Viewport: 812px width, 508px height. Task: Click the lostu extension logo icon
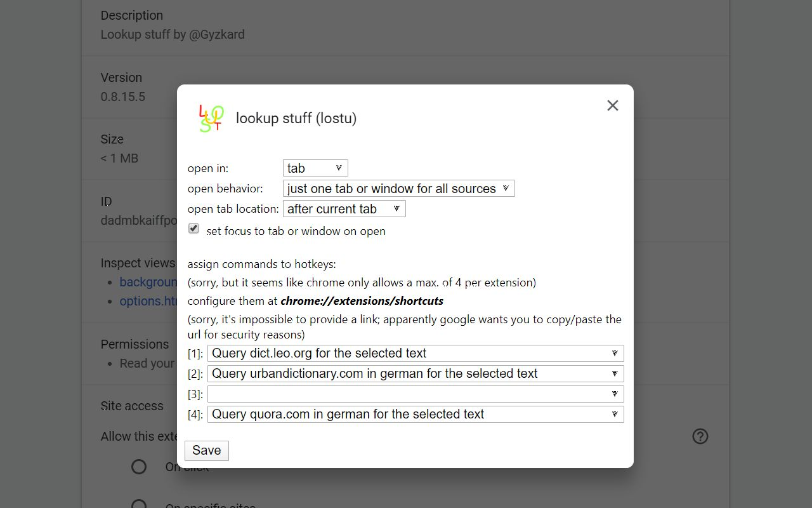(x=211, y=118)
